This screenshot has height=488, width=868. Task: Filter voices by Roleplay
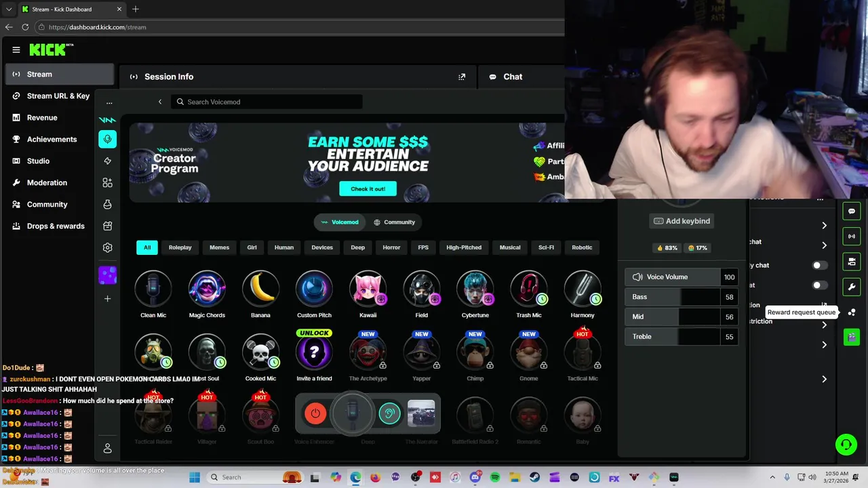(180, 247)
